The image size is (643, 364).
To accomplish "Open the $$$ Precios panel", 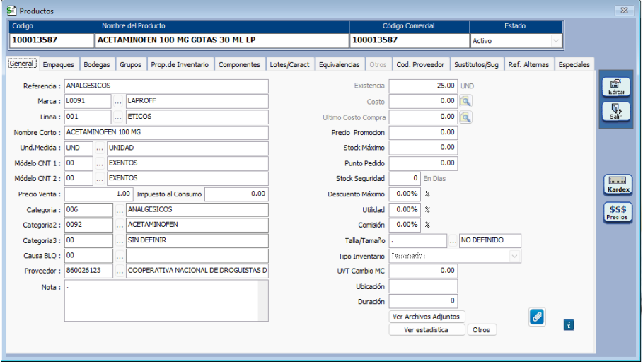I will pos(618,212).
